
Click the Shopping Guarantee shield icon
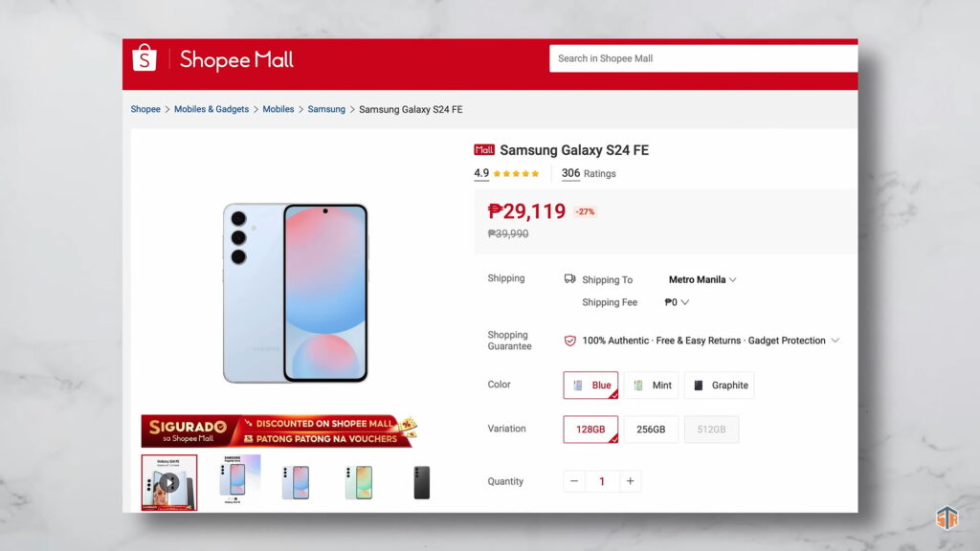569,341
